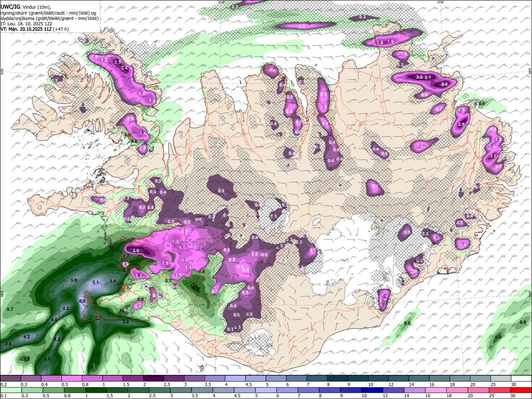Click the '30' label under the rain scale

tap(514, 396)
